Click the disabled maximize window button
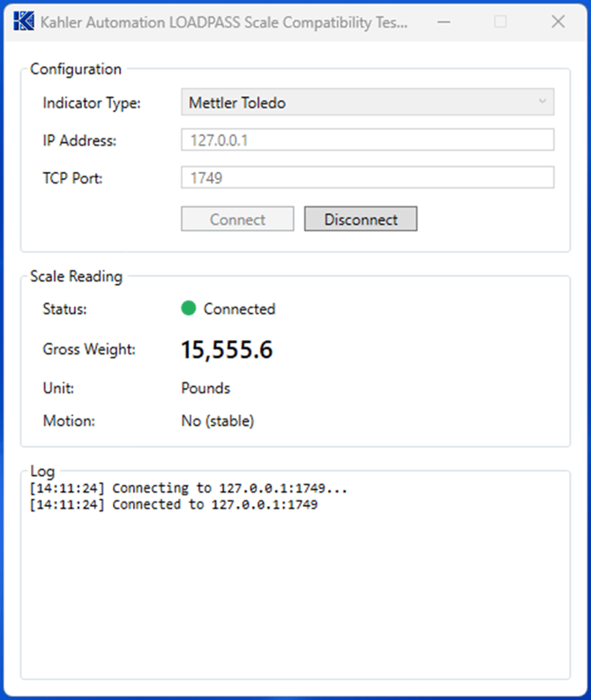This screenshot has width=591, height=700. [500, 22]
